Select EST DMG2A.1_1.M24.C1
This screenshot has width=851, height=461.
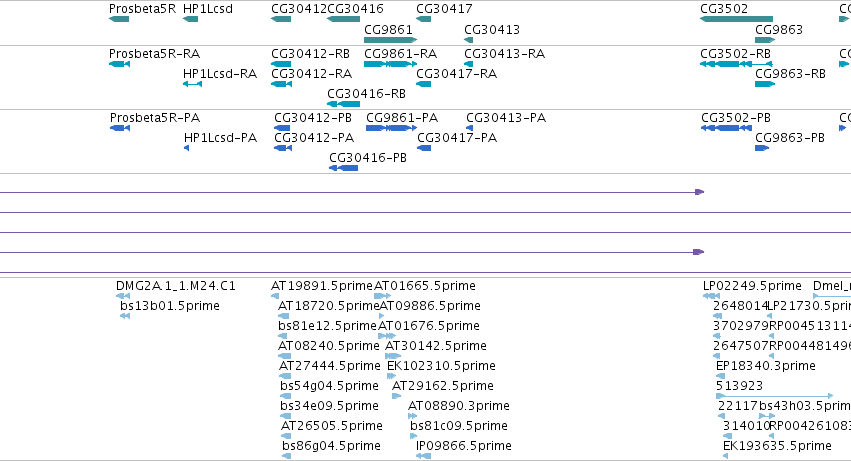[176, 286]
